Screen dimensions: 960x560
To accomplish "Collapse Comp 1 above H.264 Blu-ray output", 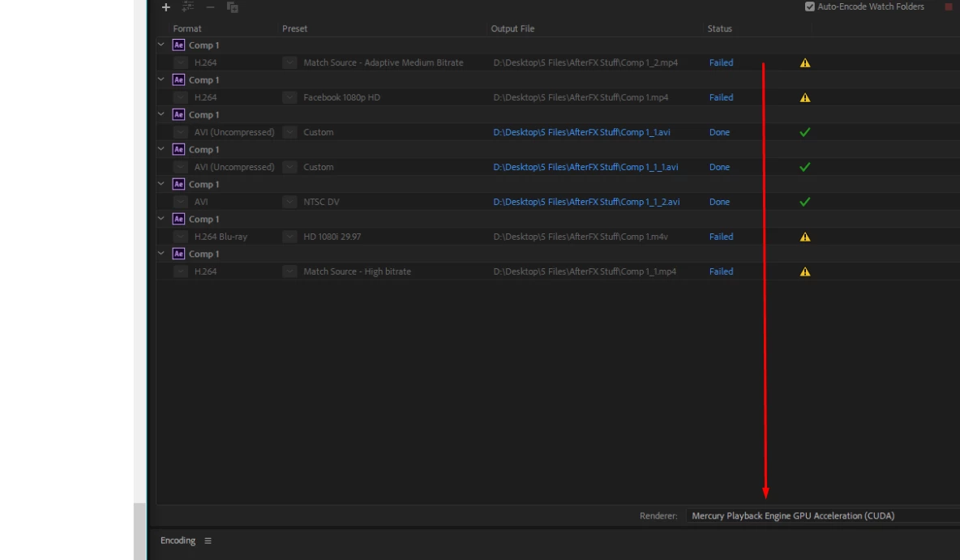I will click(161, 219).
